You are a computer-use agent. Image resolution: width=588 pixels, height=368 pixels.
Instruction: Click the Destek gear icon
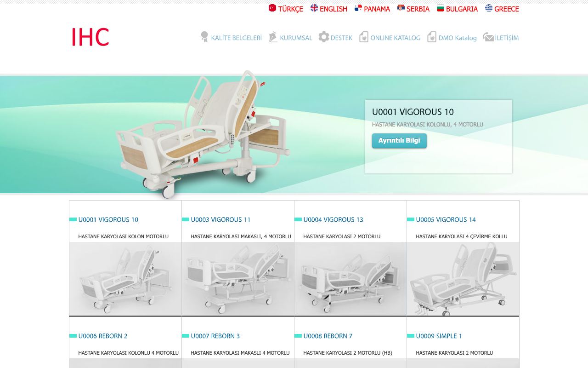click(x=324, y=37)
